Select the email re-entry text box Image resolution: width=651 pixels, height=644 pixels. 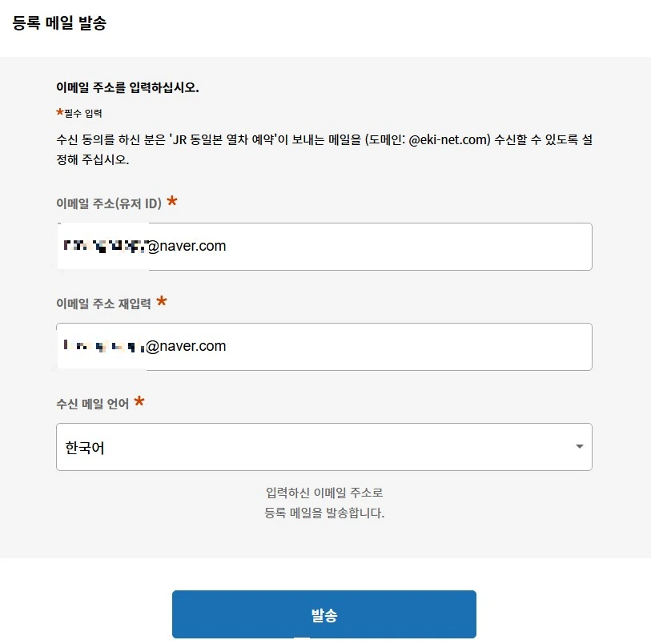pyautogui.click(x=323, y=346)
